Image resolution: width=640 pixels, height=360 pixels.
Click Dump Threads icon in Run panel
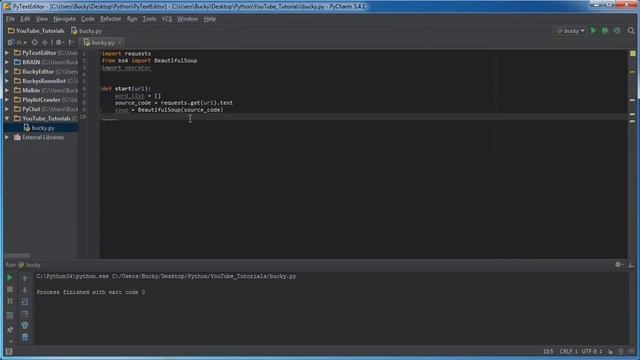(x=10, y=315)
